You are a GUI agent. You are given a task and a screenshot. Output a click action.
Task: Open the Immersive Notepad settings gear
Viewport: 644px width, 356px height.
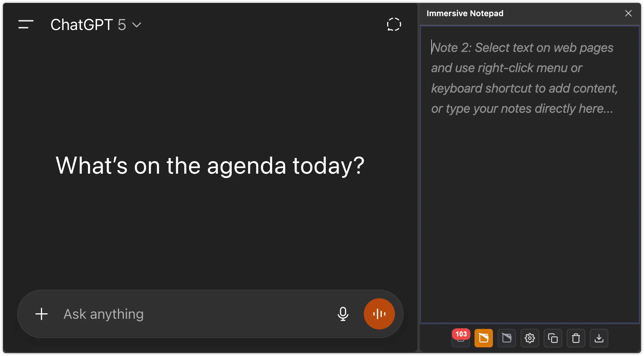pyautogui.click(x=530, y=338)
